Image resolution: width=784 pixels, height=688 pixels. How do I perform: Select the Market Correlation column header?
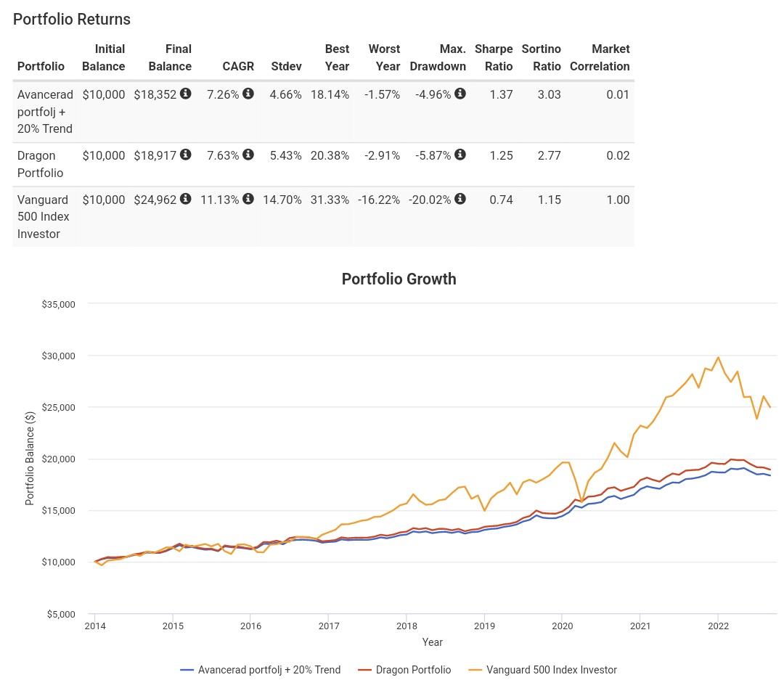pos(600,58)
